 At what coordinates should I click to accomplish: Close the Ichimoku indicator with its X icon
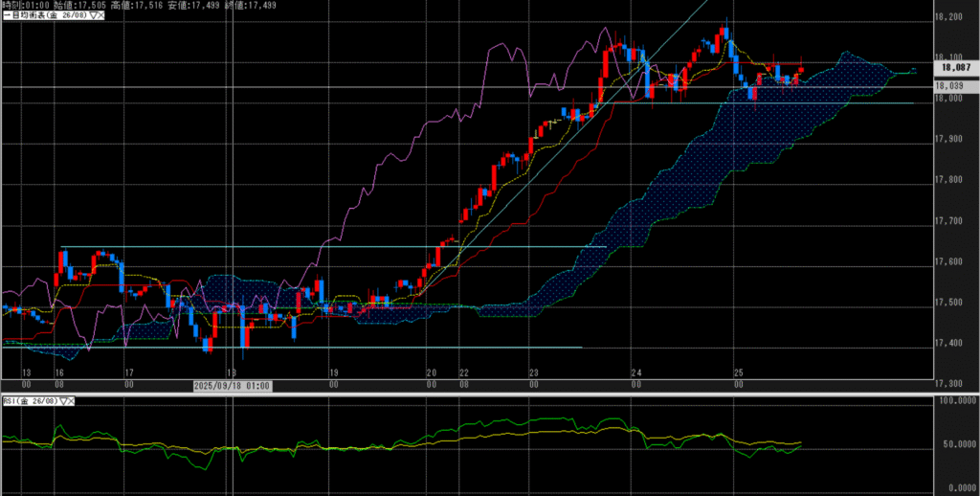tap(98, 17)
